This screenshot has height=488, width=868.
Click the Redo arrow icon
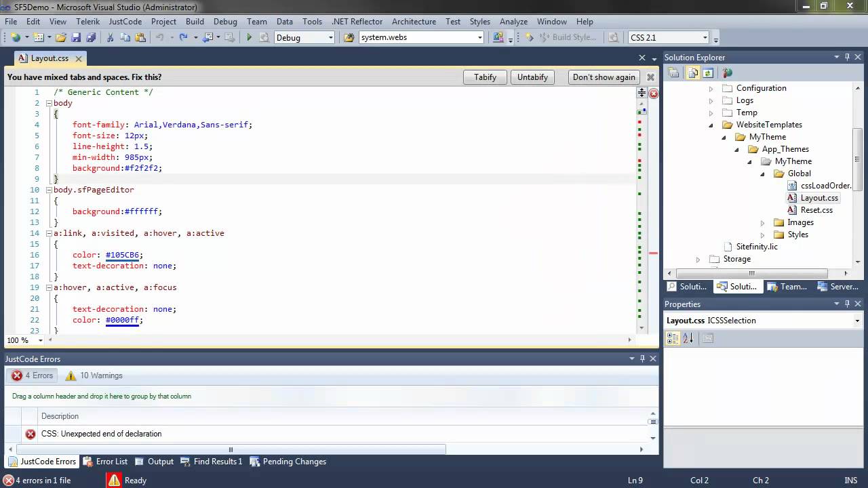pos(183,38)
